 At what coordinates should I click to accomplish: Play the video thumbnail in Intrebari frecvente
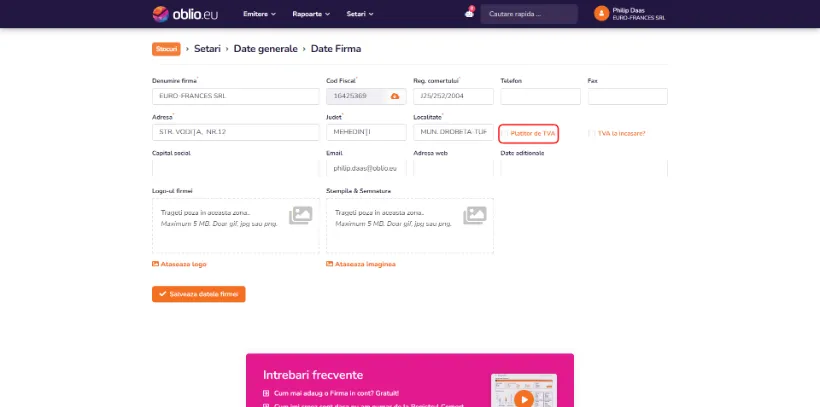(523, 399)
